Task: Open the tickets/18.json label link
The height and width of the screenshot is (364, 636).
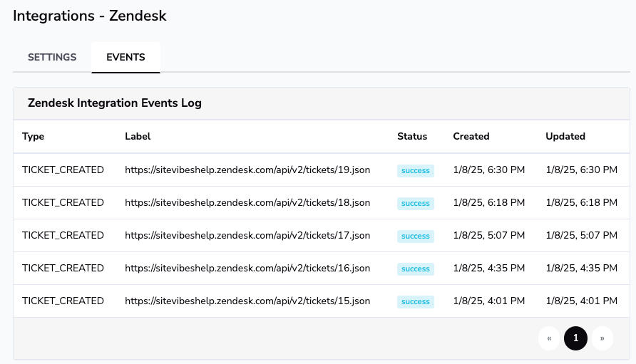Action: point(247,203)
